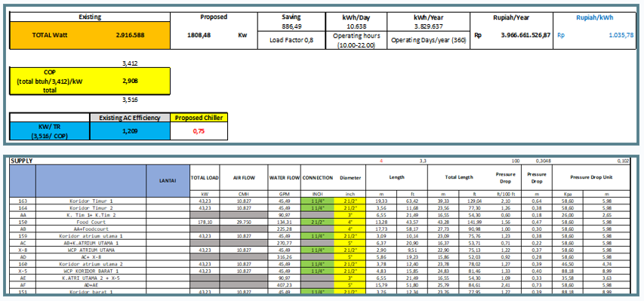Click the blue KW/TR formula cell
The width and height of the screenshot is (644, 301).
(49, 131)
